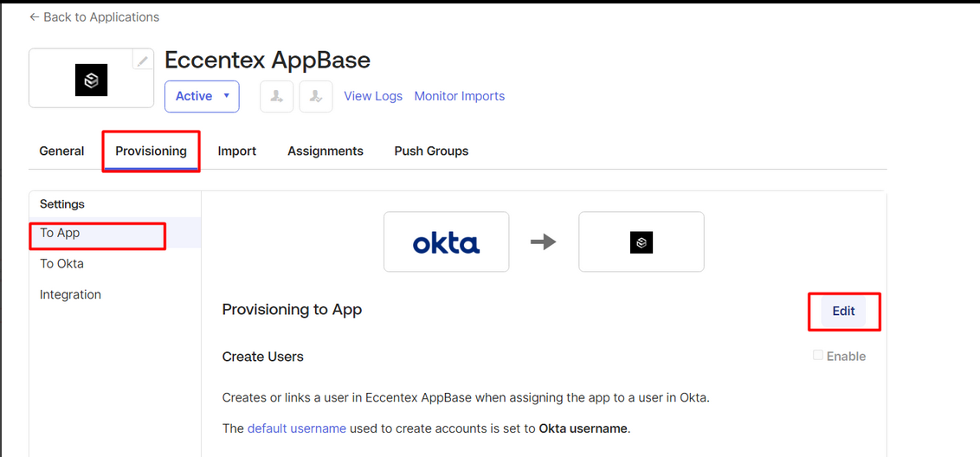Screen dimensions: 980x457
Task: Switch to the Provisioning tab
Action: pyautogui.click(x=152, y=151)
